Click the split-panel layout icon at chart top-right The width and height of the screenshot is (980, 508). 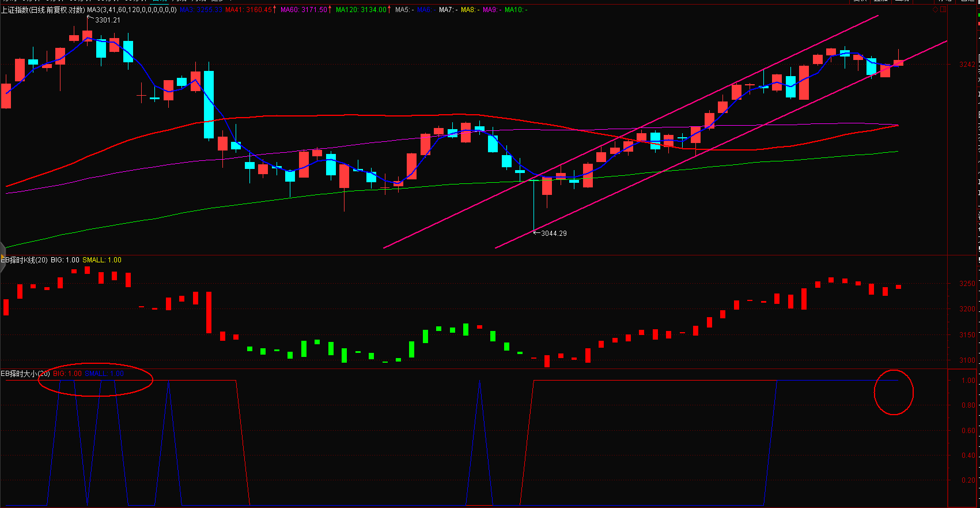tap(943, 10)
